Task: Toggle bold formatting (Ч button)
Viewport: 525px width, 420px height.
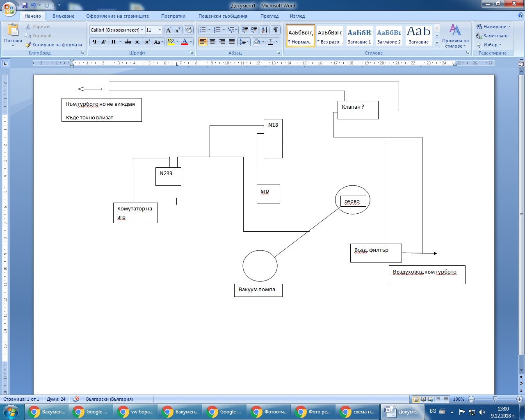Action: point(94,42)
